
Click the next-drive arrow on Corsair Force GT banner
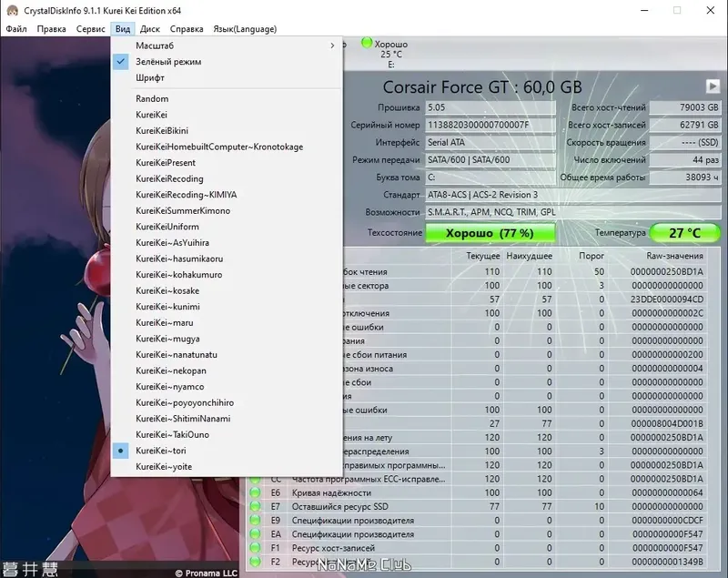713,87
